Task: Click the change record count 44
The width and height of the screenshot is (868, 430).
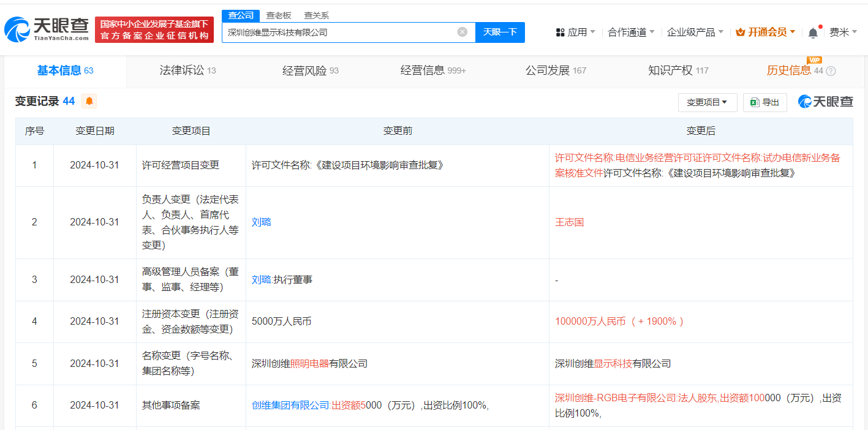Action: [69, 101]
